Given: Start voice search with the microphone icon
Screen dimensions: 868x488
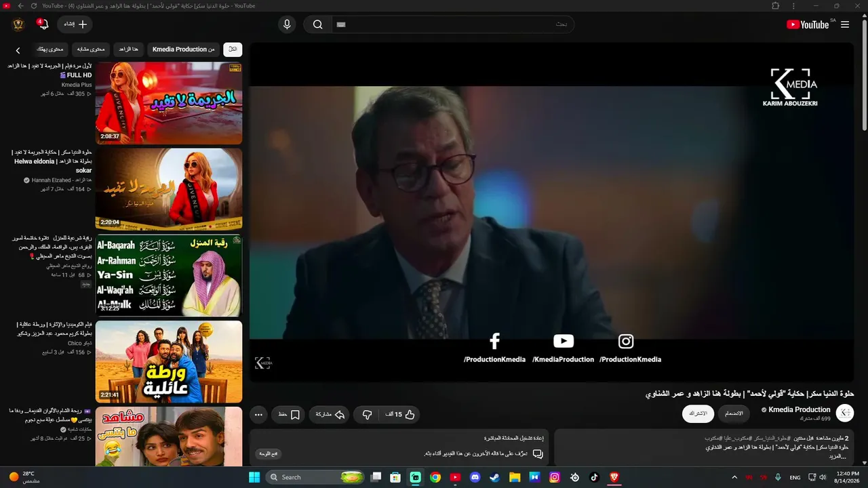Looking at the screenshot, I should (287, 24).
